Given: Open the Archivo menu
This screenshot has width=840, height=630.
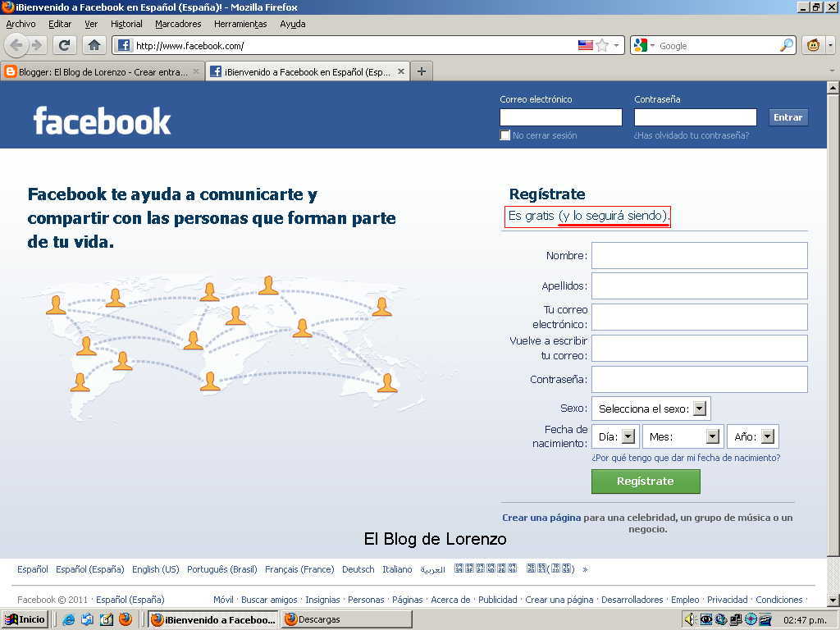Looking at the screenshot, I should pos(21,24).
